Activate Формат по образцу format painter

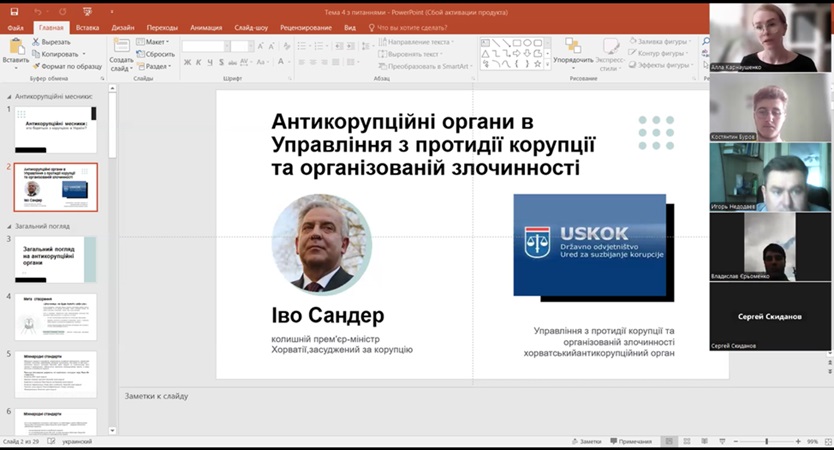pos(67,66)
